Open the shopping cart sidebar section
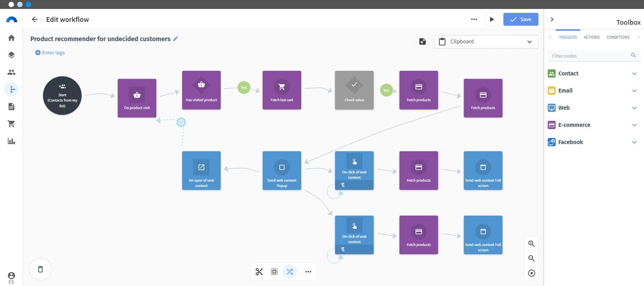The height and width of the screenshot is (286, 644). pos(11,124)
